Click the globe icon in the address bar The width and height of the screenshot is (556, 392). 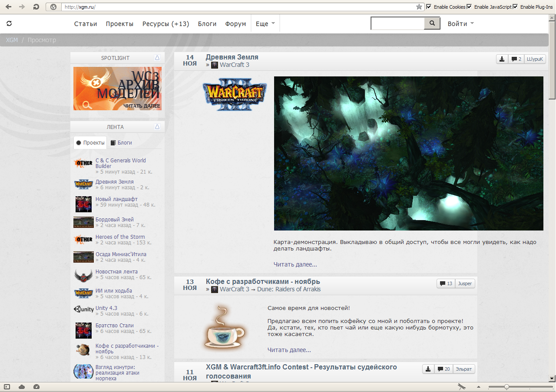click(x=54, y=7)
